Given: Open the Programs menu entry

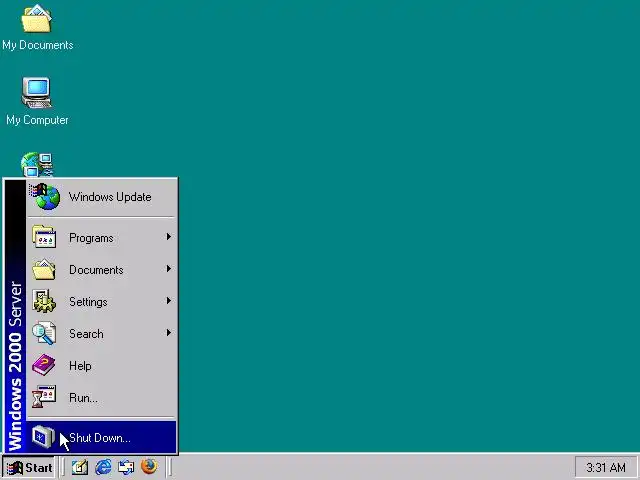Looking at the screenshot, I should pyautogui.click(x=102, y=238).
